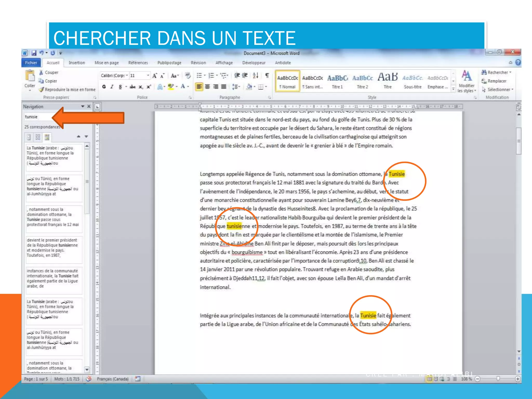Expand the styles gallery more arrow
532x399 pixels.
[453, 89]
